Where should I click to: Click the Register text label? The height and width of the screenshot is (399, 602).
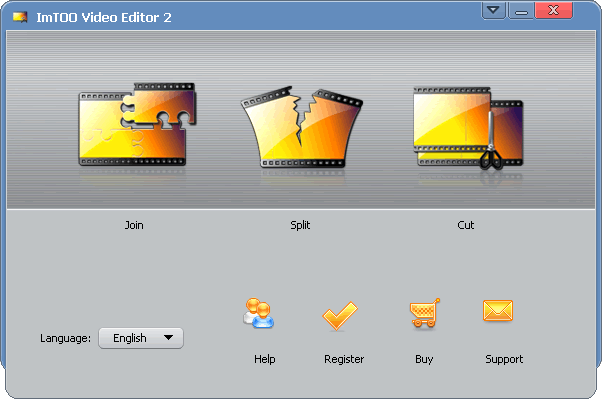pyautogui.click(x=344, y=359)
